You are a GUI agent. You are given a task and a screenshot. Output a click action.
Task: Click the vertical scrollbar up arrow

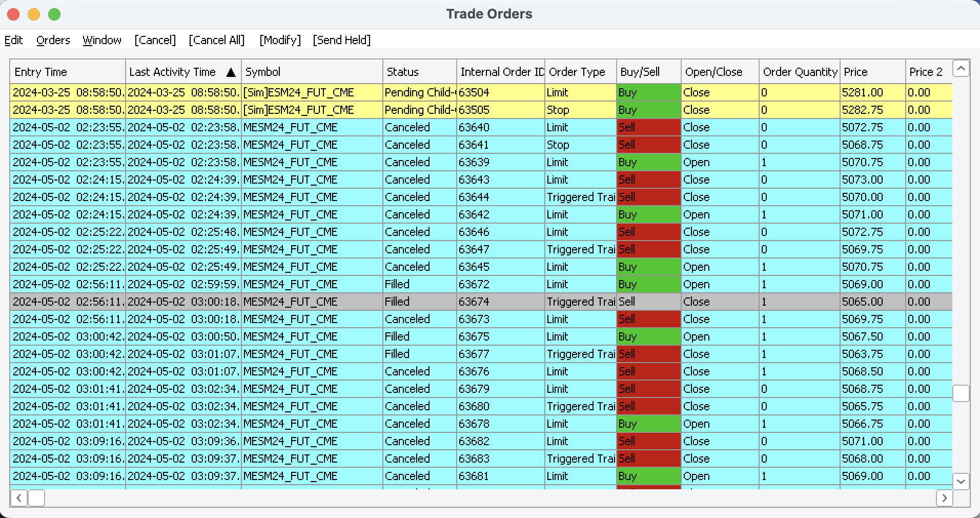961,68
